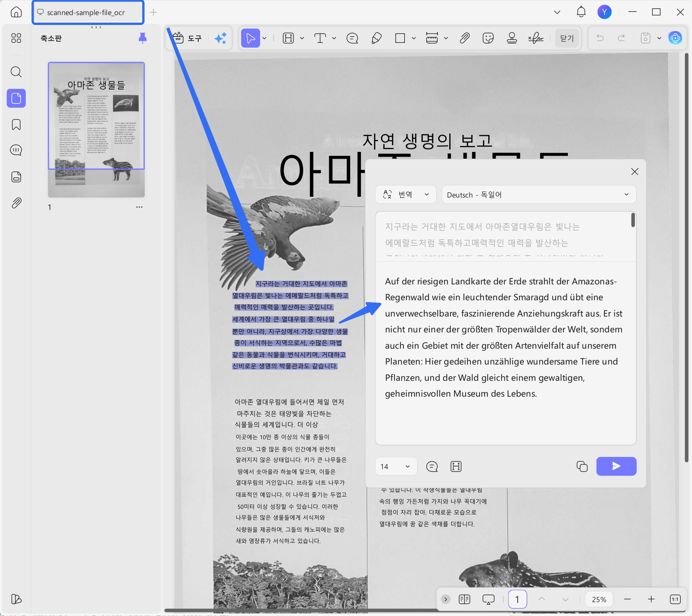Expand the Highlight tool options arrow

pyautogui.click(x=302, y=38)
